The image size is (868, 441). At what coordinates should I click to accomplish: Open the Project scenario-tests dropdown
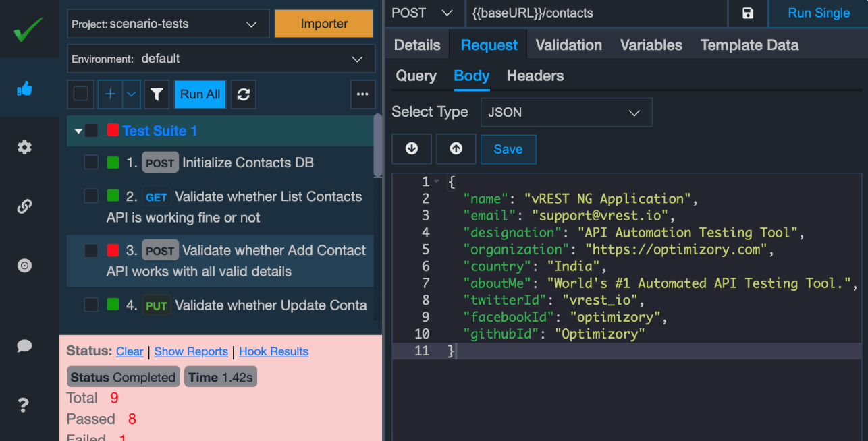click(x=168, y=24)
